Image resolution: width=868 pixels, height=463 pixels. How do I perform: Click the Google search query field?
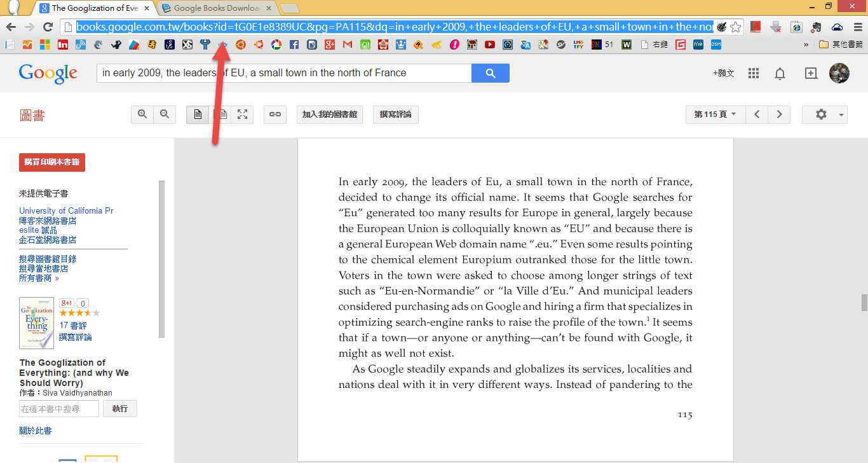284,73
